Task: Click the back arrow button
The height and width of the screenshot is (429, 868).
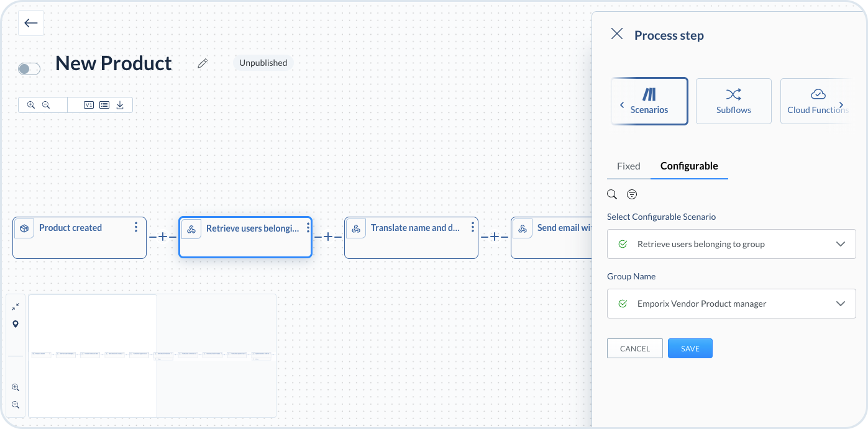Action: click(x=31, y=24)
